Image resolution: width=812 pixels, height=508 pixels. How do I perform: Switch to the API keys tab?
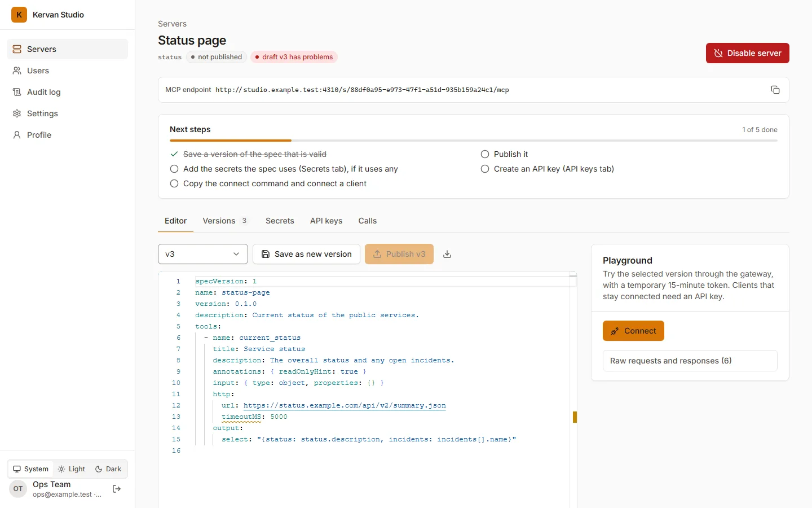tap(326, 221)
